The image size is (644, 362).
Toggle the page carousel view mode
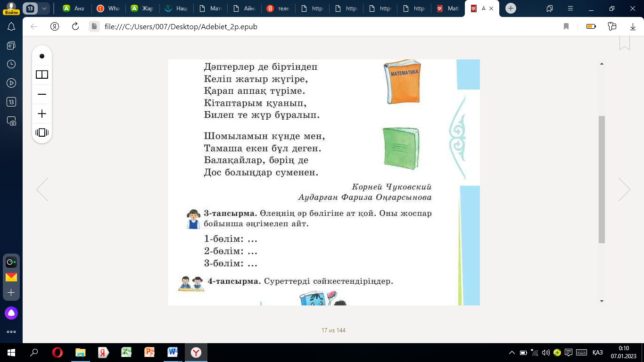tap(42, 132)
